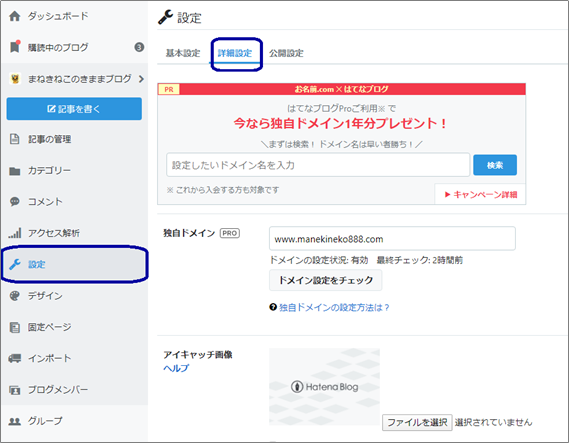569x443 pixels.
Task: Click the コメント speech bubble icon
Action: click(15, 202)
